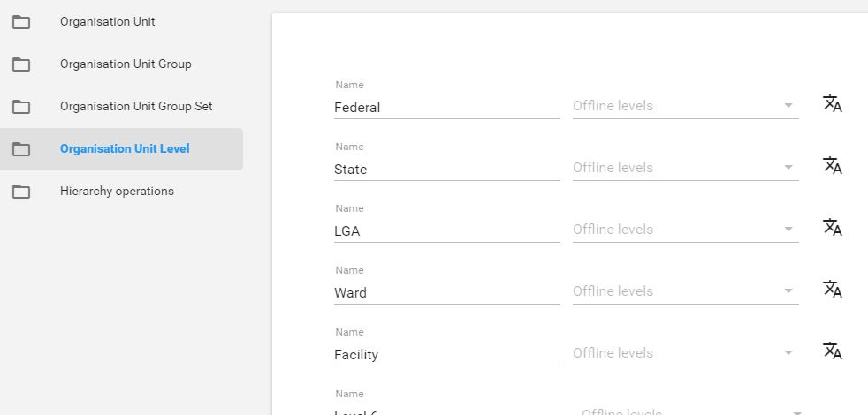The height and width of the screenshot is (415, 868).
Task: Click the Federal name input field
Action: [x=446, y=108]
